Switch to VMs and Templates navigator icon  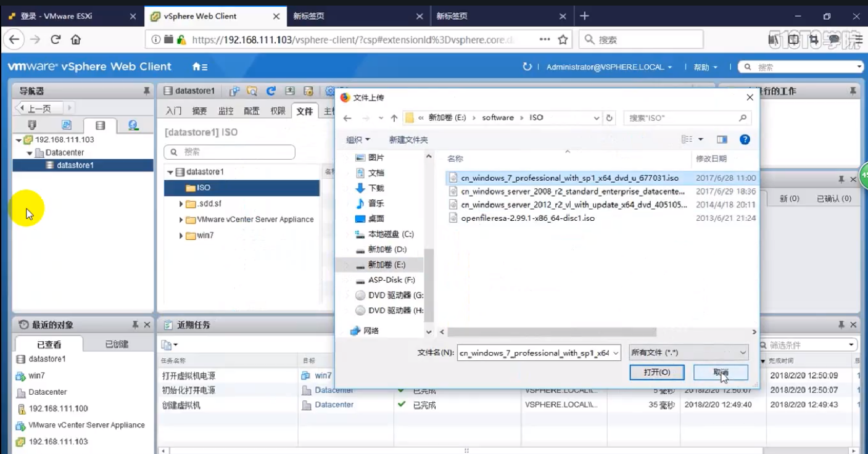pos(67,126)
